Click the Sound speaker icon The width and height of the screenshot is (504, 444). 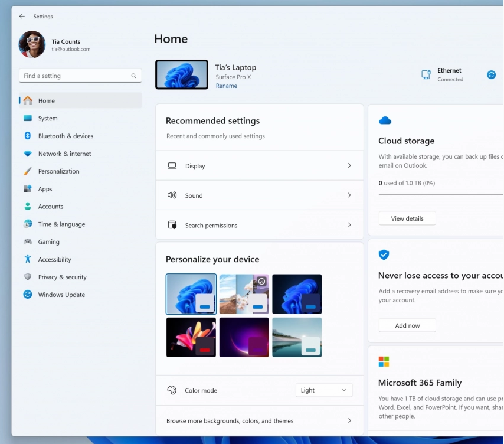(x=172, y=195)
